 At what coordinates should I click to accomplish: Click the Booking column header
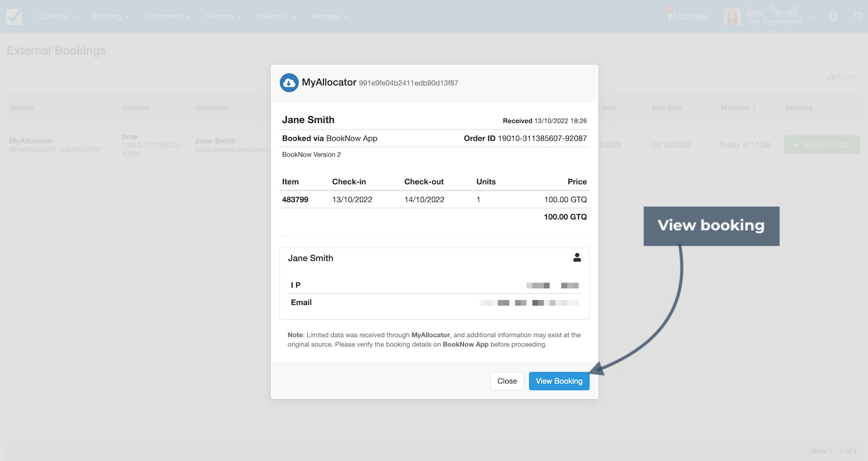coord(799,107)
